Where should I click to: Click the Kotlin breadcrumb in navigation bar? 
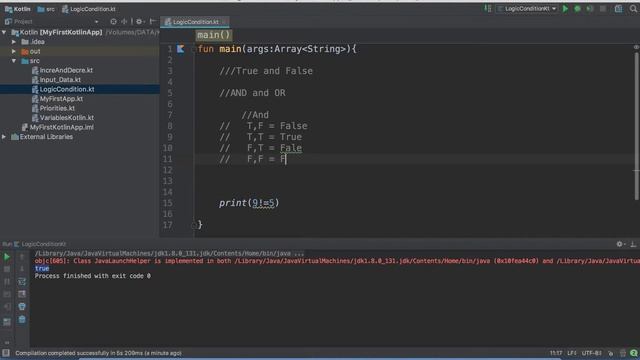[18, 9]
